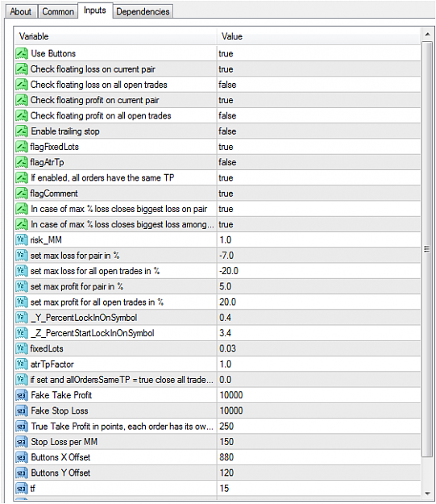436x504 pixels.
Task: Click the atrTpFactor double-type icon
Action: (22, 364)
